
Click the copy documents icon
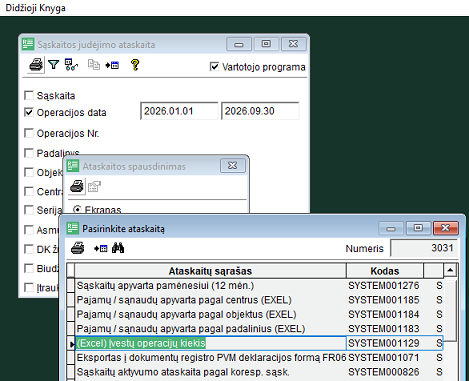(94, 65)
